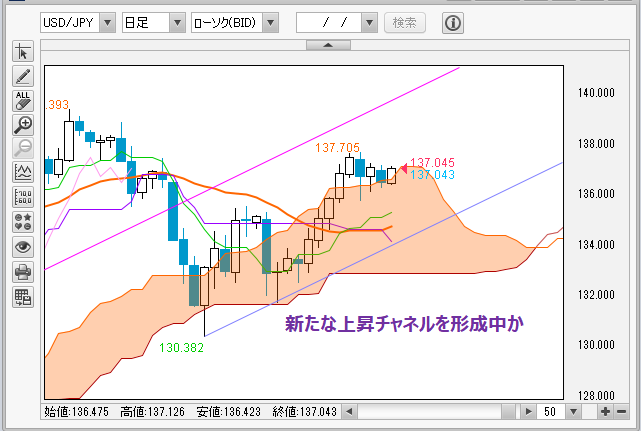Click the erase ALL drawings tool
The width and height of the screenshot is (641, 431).
click(23, 101)
